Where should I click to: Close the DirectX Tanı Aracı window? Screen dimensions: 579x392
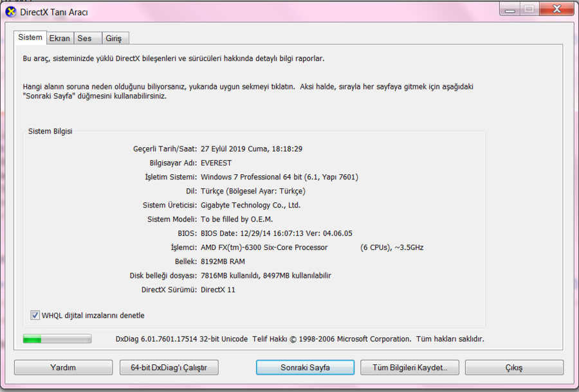(x=556, y=9)
